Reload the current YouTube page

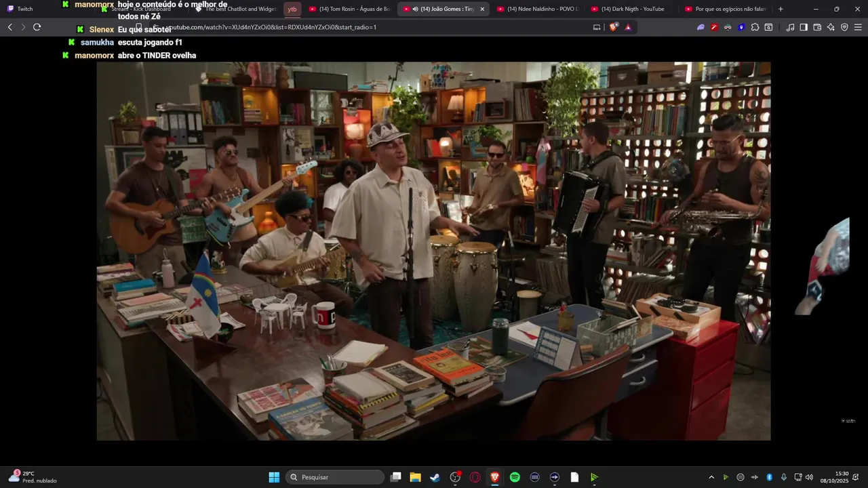click(x=37, y=27)
